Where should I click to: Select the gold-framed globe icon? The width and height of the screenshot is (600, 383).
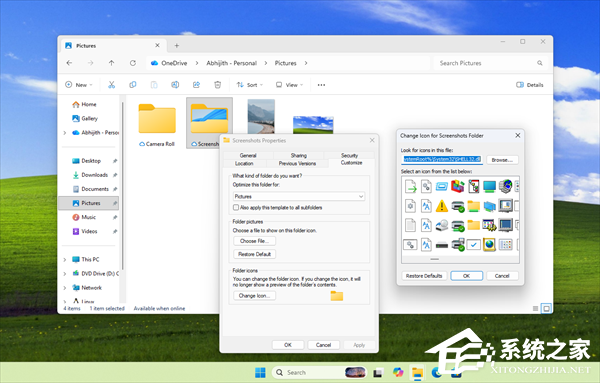coord(489,244)
